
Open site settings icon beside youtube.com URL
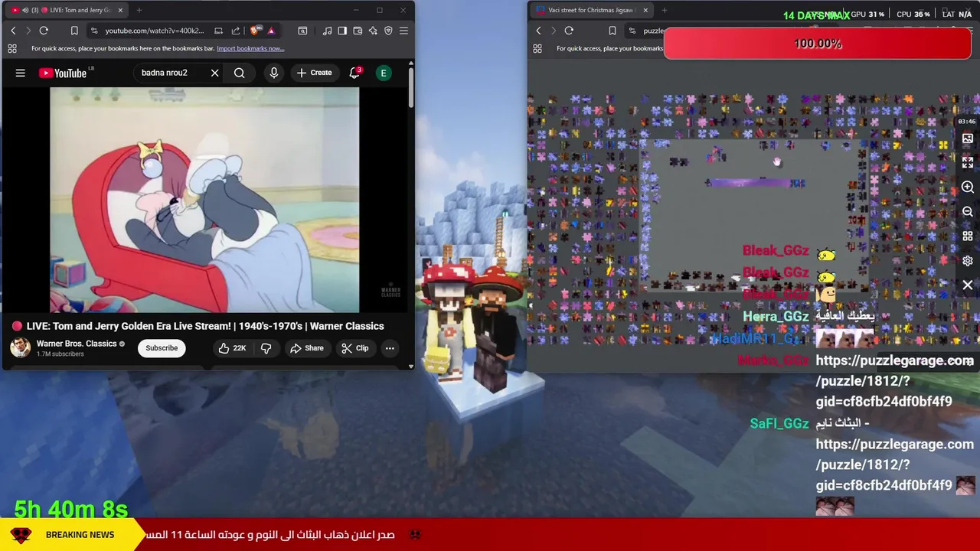tap(94, 31)
